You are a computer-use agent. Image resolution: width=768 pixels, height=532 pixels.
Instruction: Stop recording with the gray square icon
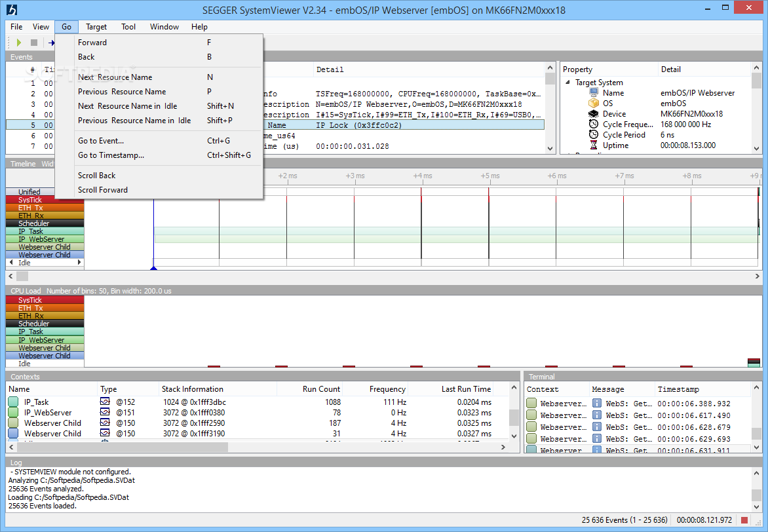pos(34,43)
